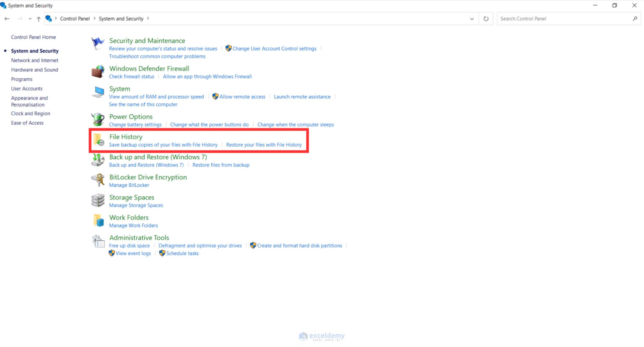Viewport: 644px width, 347px height.
Task: Expand the chevron before Control Panel breadcrumb
Action: [56, 18]
